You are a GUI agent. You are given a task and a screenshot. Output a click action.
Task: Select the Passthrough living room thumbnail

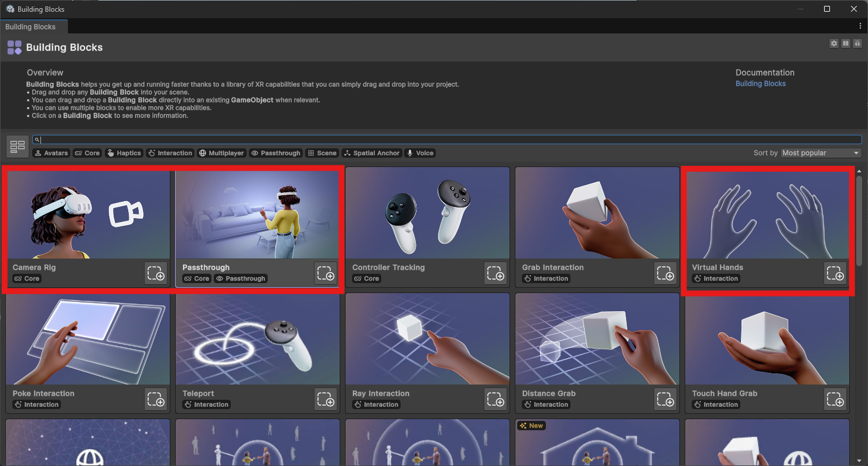click(x=257, y=215)
